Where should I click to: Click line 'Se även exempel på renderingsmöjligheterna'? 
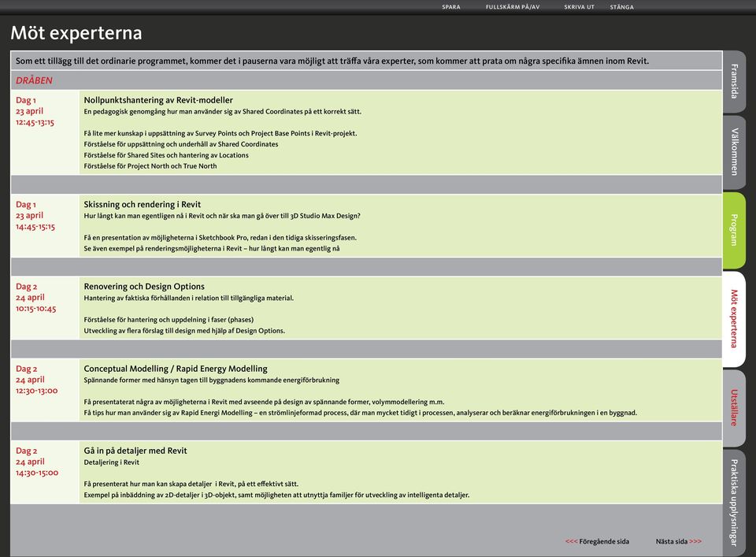coord(212,249)
